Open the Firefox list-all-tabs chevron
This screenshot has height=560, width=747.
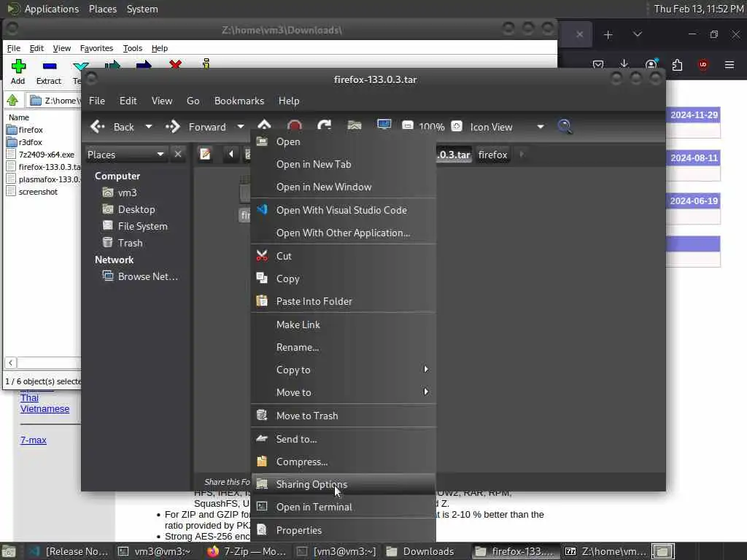click(x=638, y=34)
